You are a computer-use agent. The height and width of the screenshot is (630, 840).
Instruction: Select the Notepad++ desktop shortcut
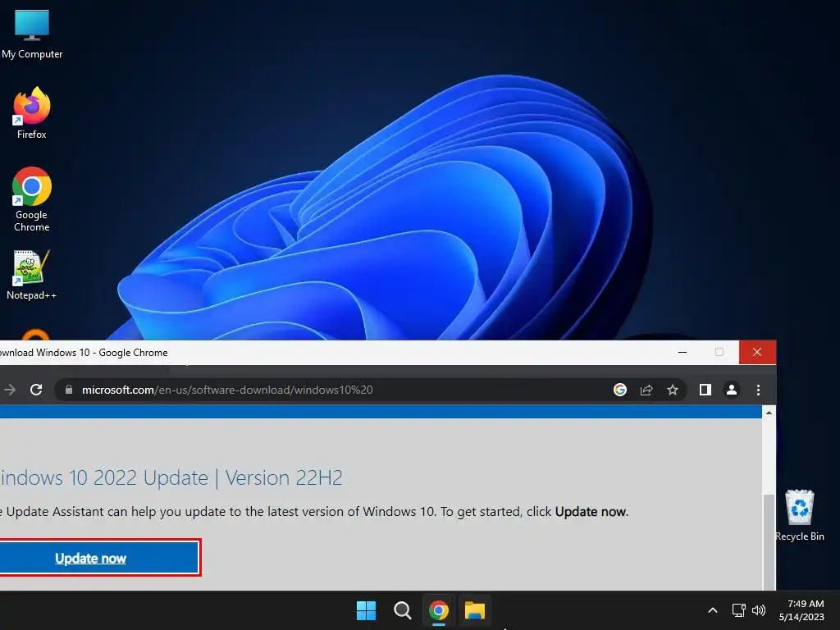point(32,275)
